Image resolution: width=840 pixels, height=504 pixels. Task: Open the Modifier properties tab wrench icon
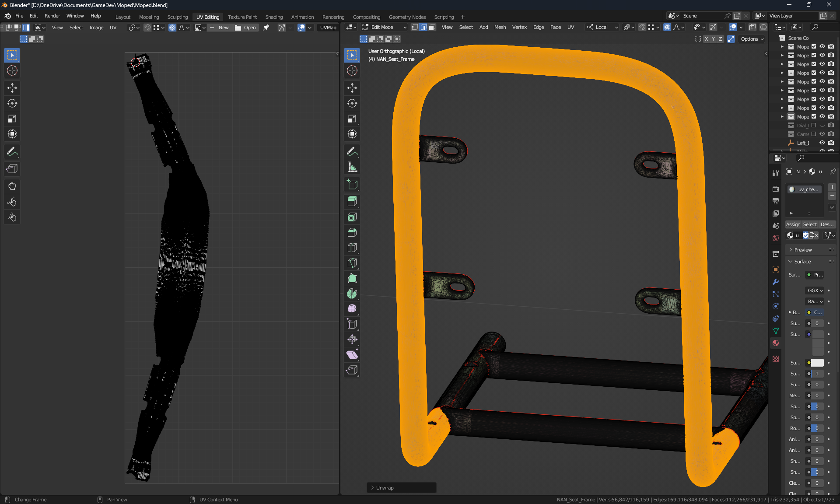point(776,282)
